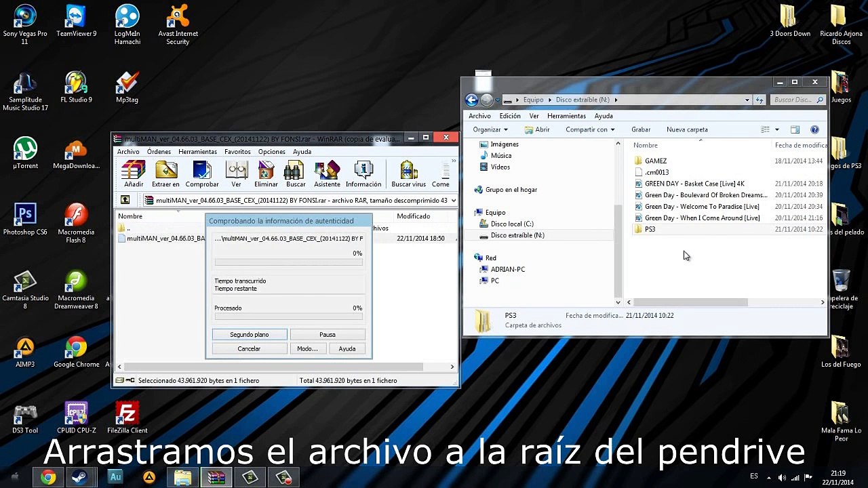Select the GAMEZ folder in Explorer
The height and width of the screenshot is (488, 868).
coord(656,161)
